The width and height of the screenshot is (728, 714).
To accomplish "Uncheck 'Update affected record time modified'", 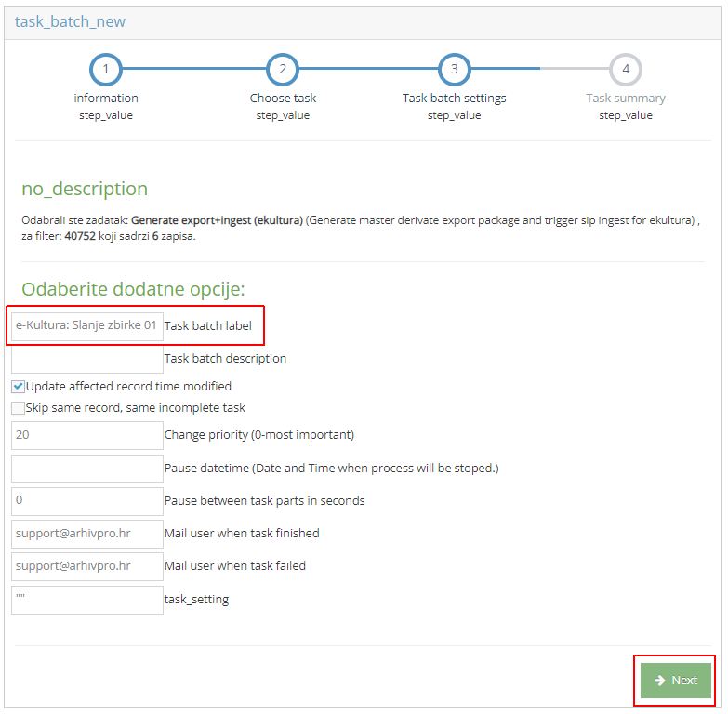I will tap(18, 386).
